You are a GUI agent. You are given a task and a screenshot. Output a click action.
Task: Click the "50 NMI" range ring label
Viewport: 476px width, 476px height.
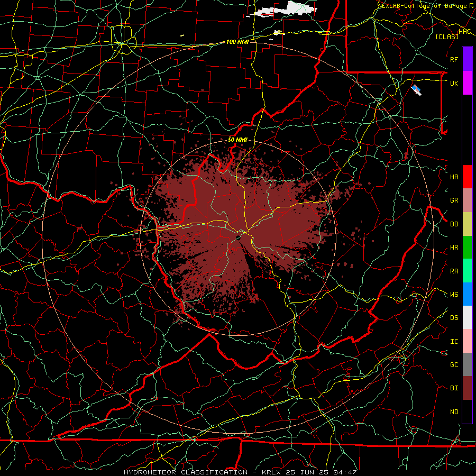tap(237, 140)
